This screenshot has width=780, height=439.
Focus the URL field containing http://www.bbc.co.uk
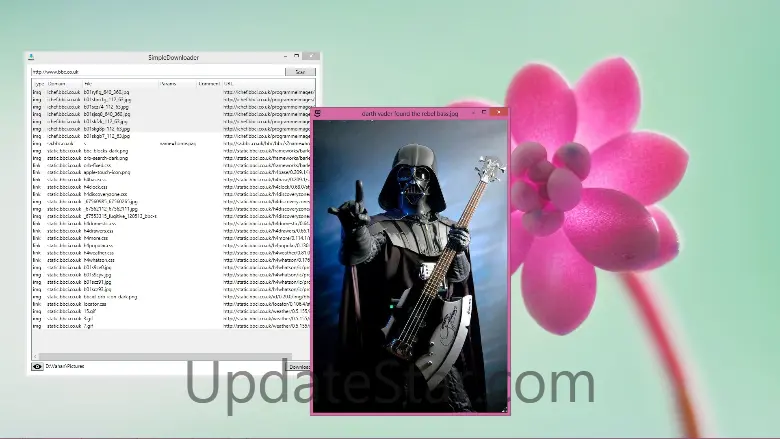tap(158, 72)
